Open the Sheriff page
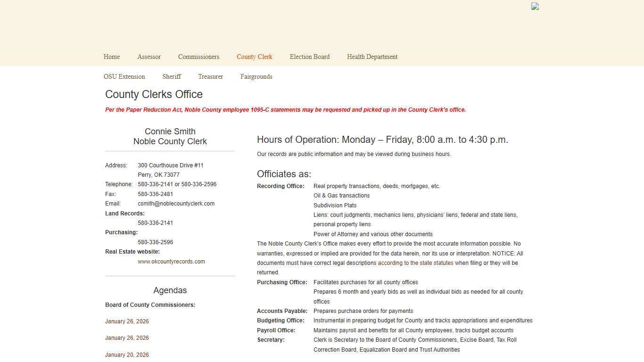Image resolution: width=644 pixels, height=362 pixels. [x=172, y=76]
